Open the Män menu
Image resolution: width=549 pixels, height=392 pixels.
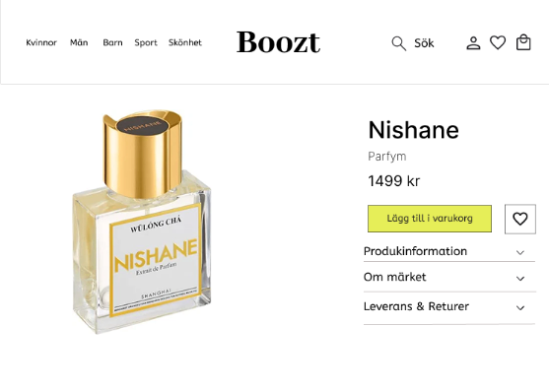click(x=79, y=42)
